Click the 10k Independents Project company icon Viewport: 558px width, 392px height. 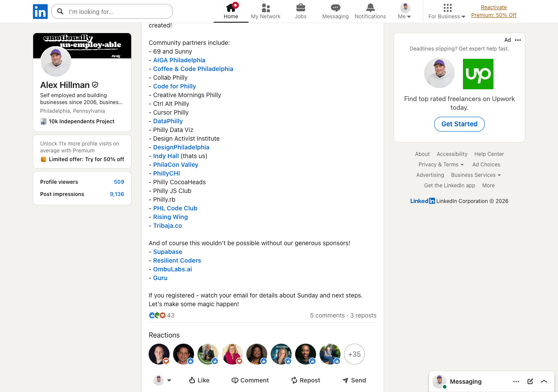point(44,121)
